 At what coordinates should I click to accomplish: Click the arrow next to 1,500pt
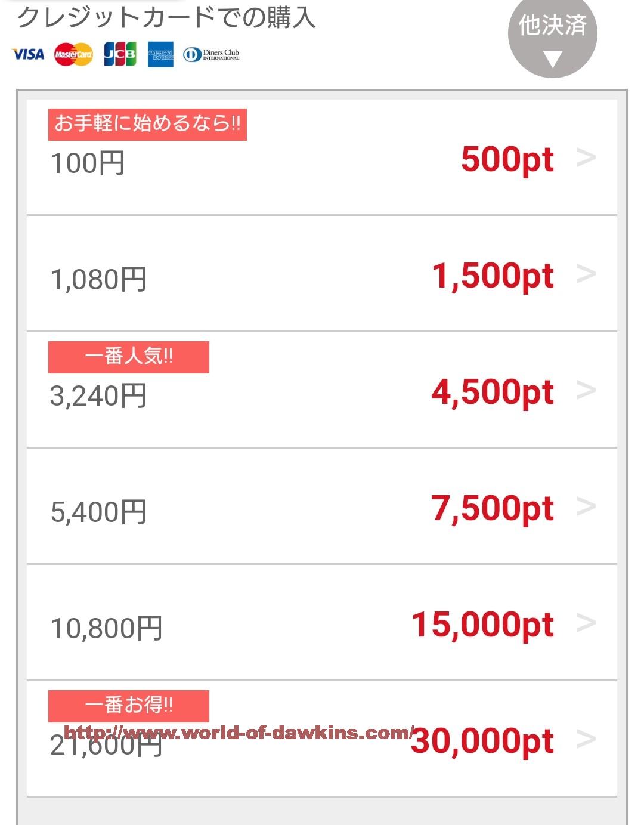coord(586,274)
